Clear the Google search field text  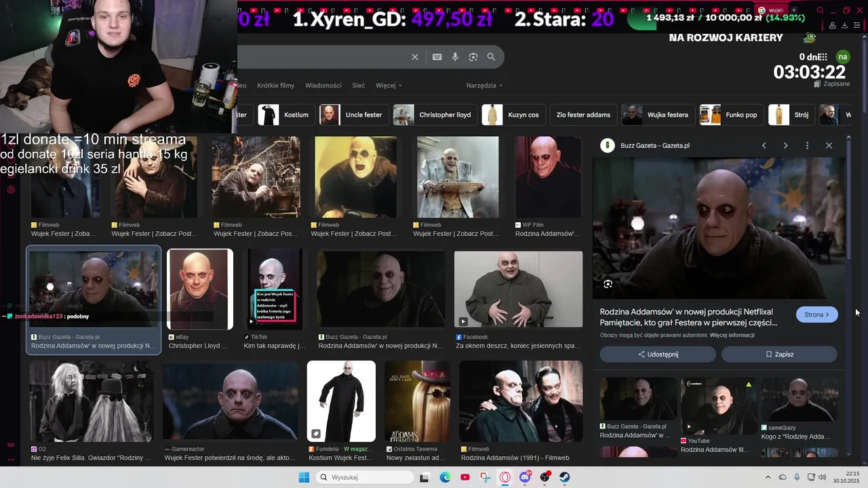tap(415, 57)
